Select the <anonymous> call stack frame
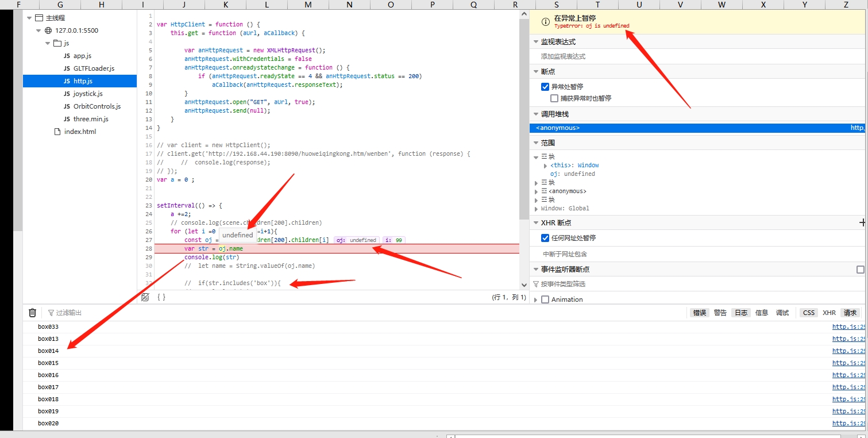The width and height of the screenshot is (868, 438). (697, 128)
